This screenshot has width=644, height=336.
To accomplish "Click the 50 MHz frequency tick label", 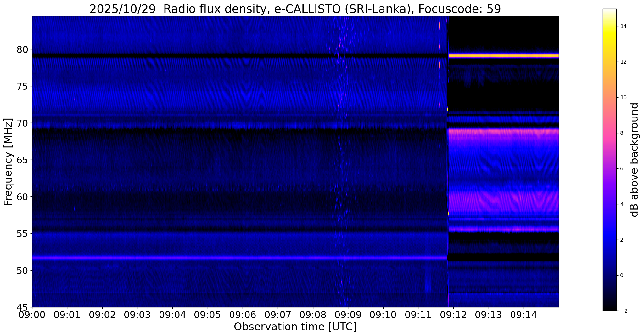I will click(22, 271).
